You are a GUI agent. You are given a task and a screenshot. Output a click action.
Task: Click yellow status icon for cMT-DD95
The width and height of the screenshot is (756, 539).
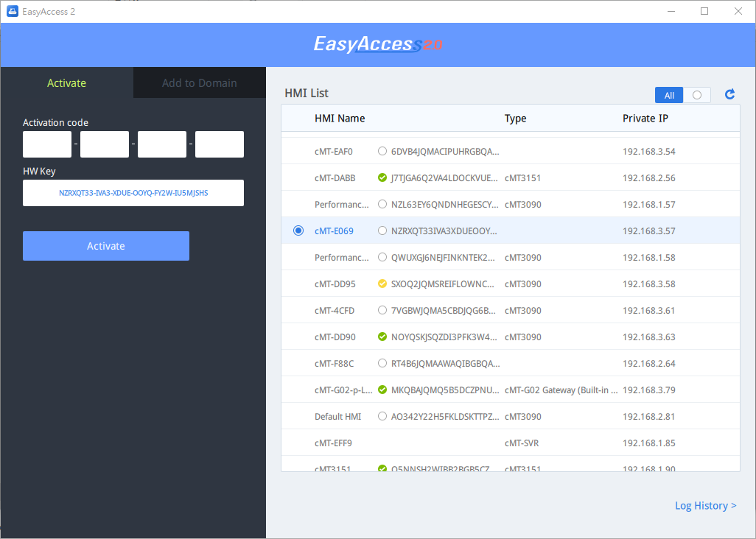(382, 283)
